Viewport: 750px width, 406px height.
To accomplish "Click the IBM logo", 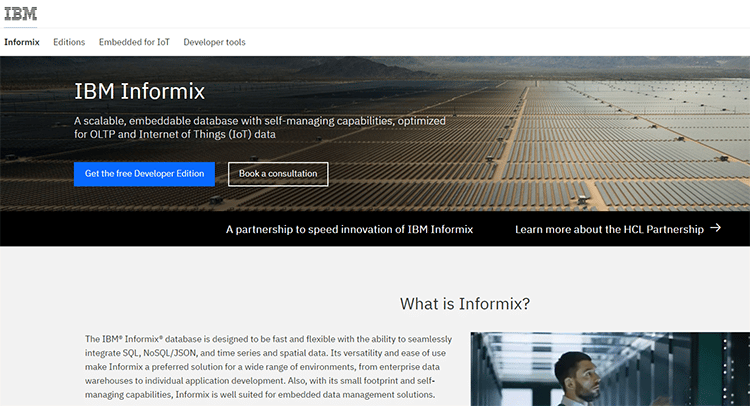I will (x=21, y=14).
